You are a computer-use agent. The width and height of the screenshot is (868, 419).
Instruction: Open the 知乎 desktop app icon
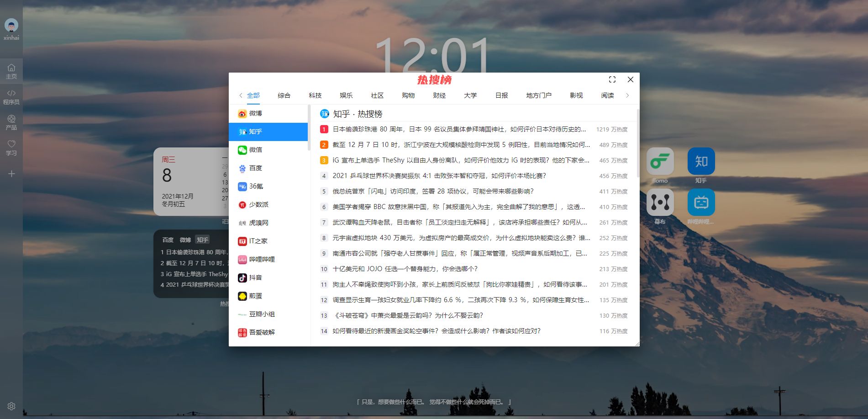point(701,161)
